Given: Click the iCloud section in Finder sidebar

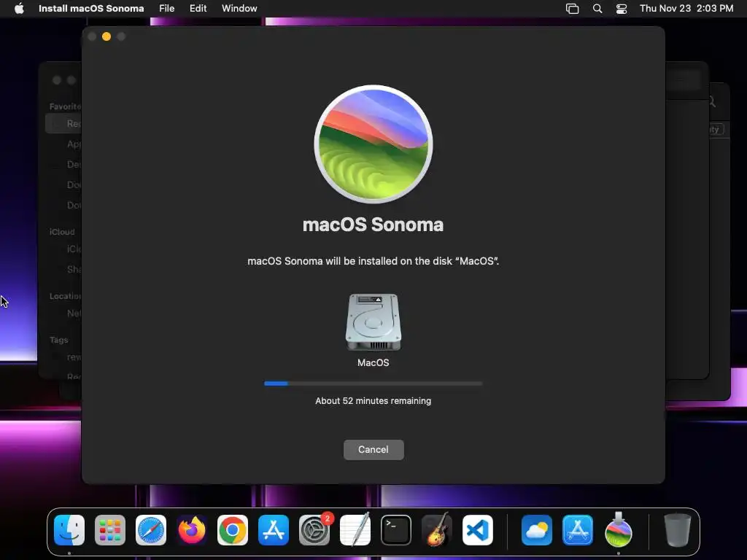Looking at the screenshot, I should (x=62, y=232).
